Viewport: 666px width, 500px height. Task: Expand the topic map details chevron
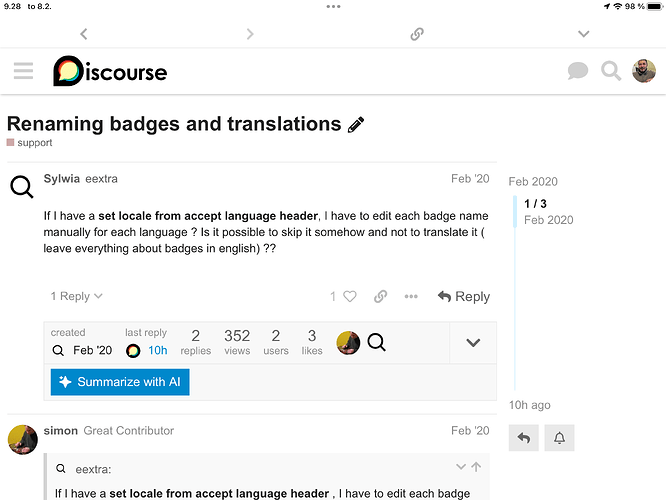(473, 342)
